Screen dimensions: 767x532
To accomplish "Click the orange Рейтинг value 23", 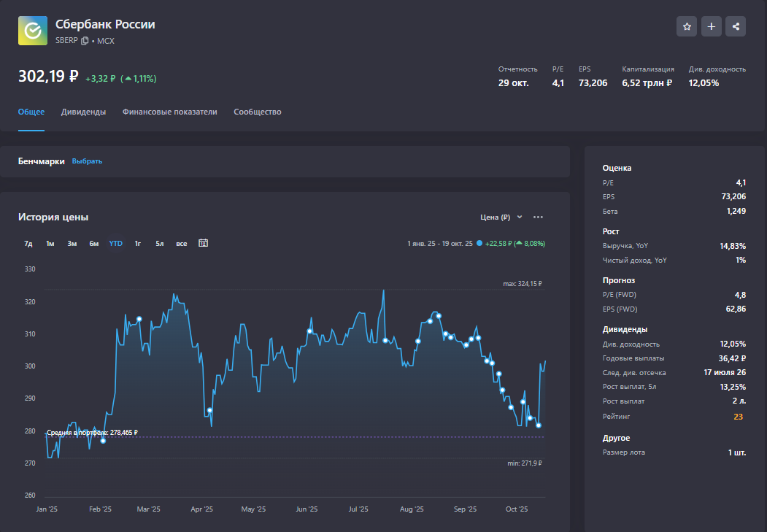I will [x=738, y=417].
